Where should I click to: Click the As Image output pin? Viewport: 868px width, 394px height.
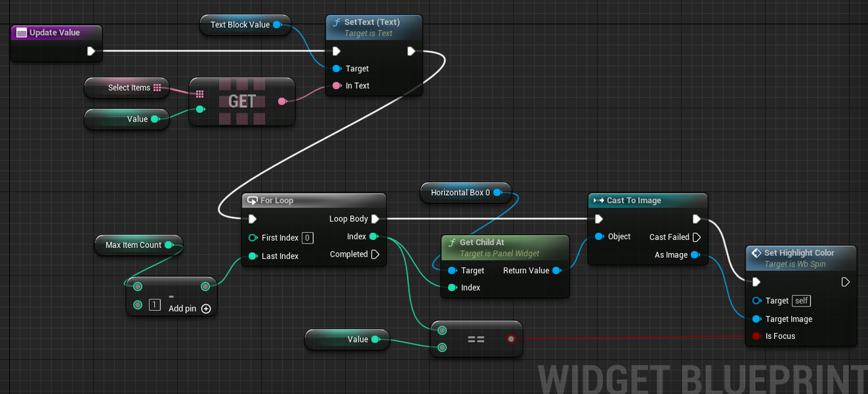pyautogui.click(x=695, y=254)
